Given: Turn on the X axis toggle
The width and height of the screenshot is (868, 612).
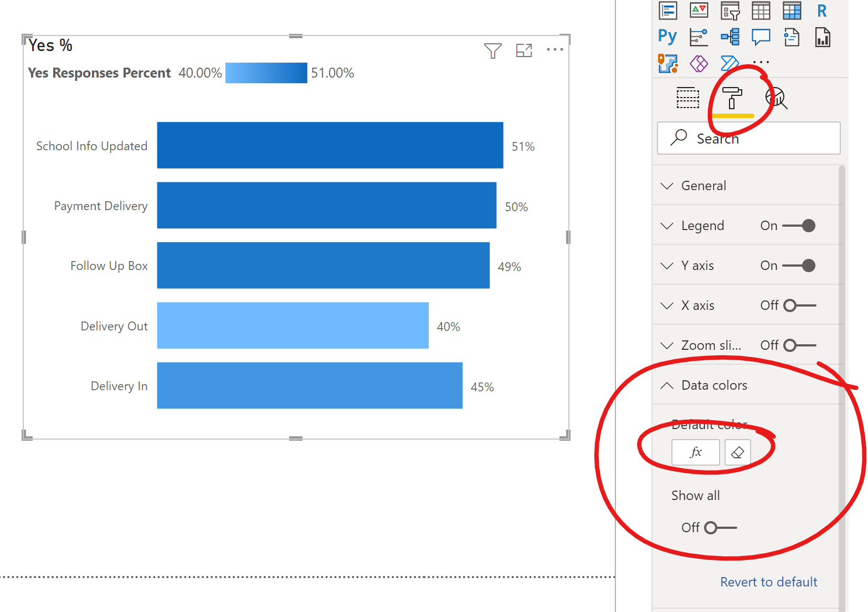Looking at the screenshot, I should click(800, 305).
